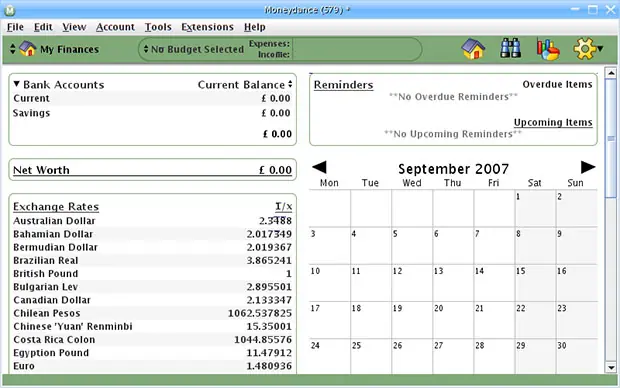Minimize the Moneydance window
This screenshot has height=388, width=620.
tap(575, 9)
